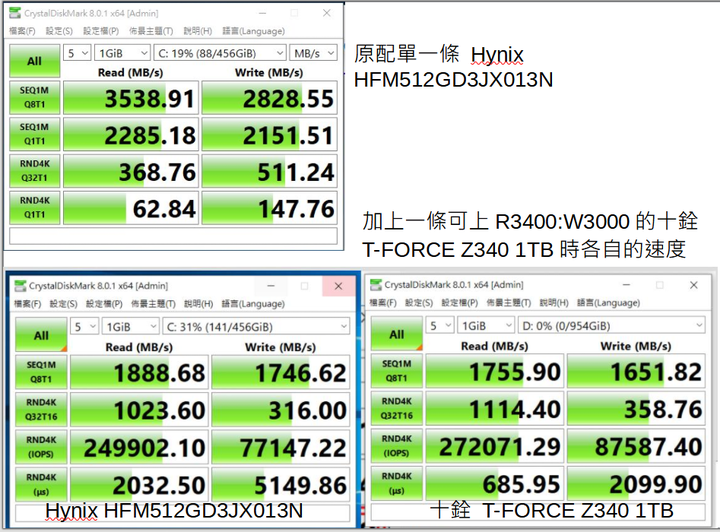Run RND4K Q32T16 test in D: 0% window
Screen dimensions: 720x532
point(397,409)
